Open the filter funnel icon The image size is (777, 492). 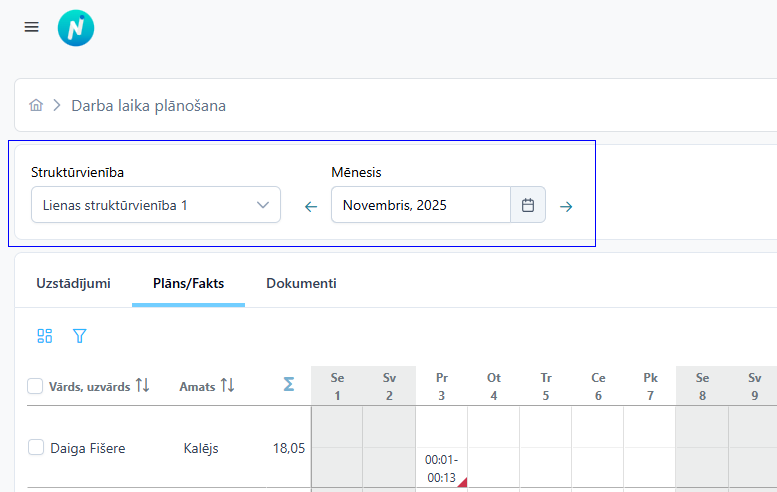pyautogui.click(x=79, y=335)
